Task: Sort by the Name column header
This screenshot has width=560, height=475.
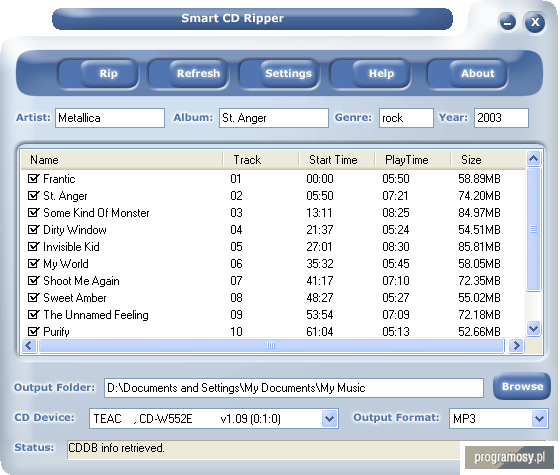Action: (x=122, y=160)
